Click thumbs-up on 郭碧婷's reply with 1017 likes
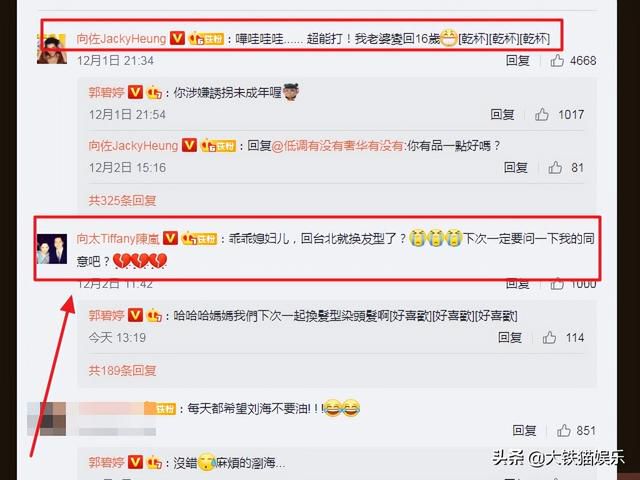Image resolution: width=640 pixels, height=480 pixels. pyautogui.click(x=542, y=114)
